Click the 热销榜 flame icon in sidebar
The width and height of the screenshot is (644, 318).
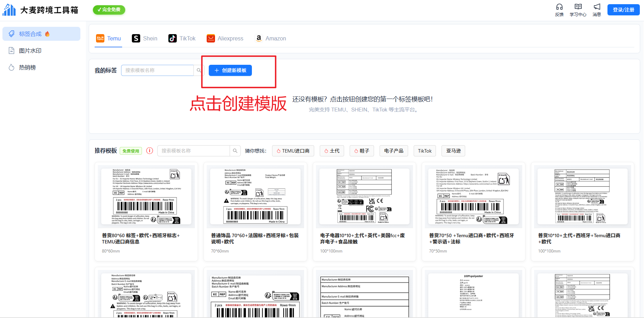pyautogui.click(x=11, y=67)
